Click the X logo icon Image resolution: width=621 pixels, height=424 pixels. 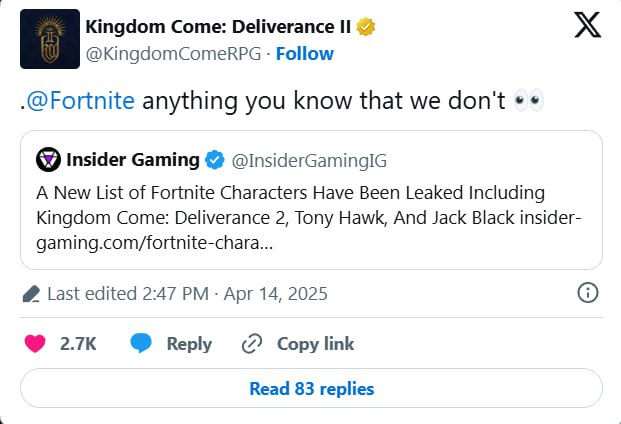[587, 26]
